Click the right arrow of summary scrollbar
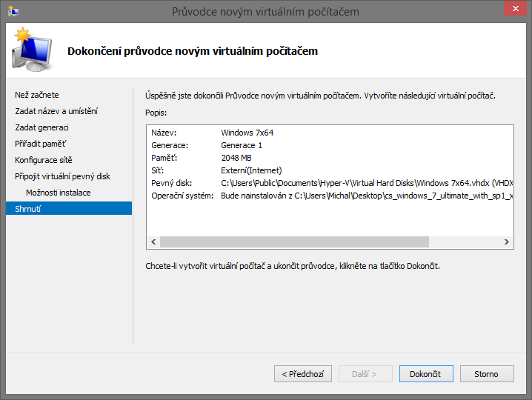The image size is (532, 400). (x=507, y=242)
